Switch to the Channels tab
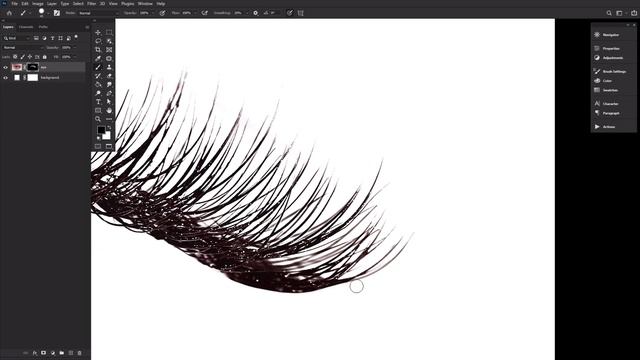 tap(26, 27)
